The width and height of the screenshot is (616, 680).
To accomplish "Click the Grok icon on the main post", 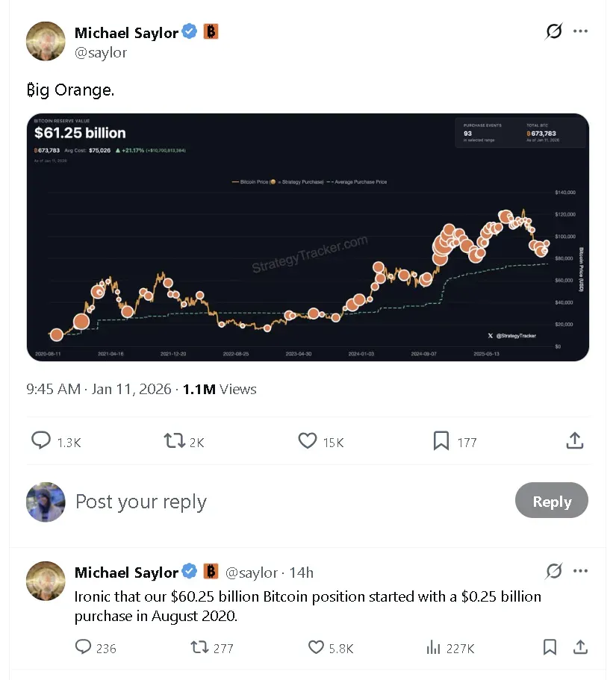I will 553,31.
